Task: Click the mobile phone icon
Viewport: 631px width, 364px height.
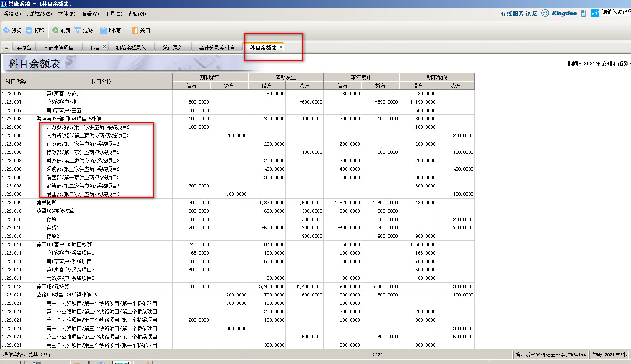Action: click(583, 13)
